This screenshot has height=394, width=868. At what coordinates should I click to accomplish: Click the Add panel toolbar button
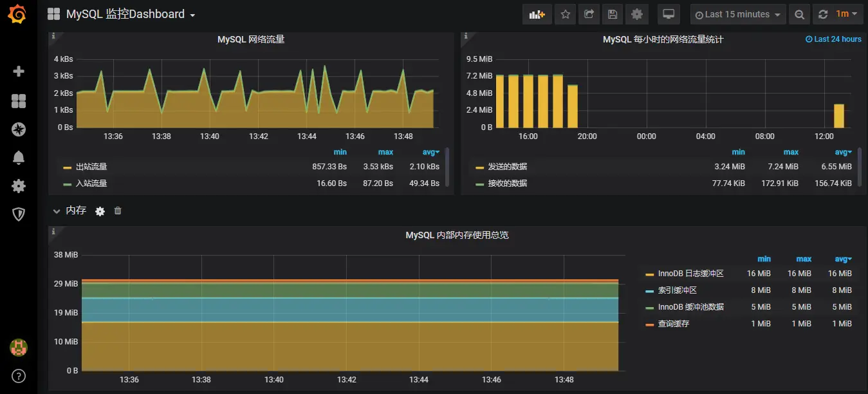point(537,14)
